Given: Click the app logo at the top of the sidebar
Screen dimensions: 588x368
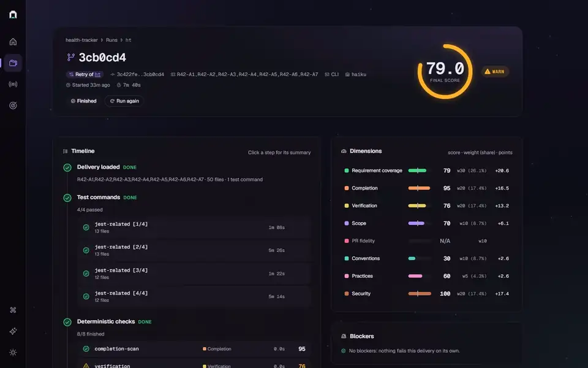Looking at the screenshot, I should click(13, 15).
